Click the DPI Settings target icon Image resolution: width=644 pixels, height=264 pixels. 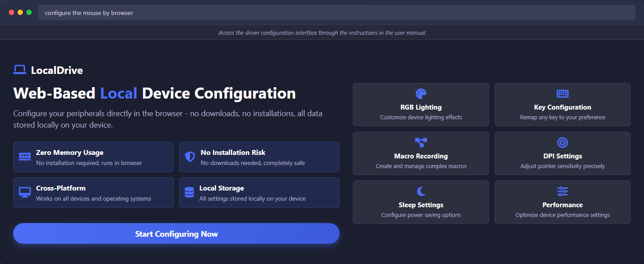click(562, 143)
